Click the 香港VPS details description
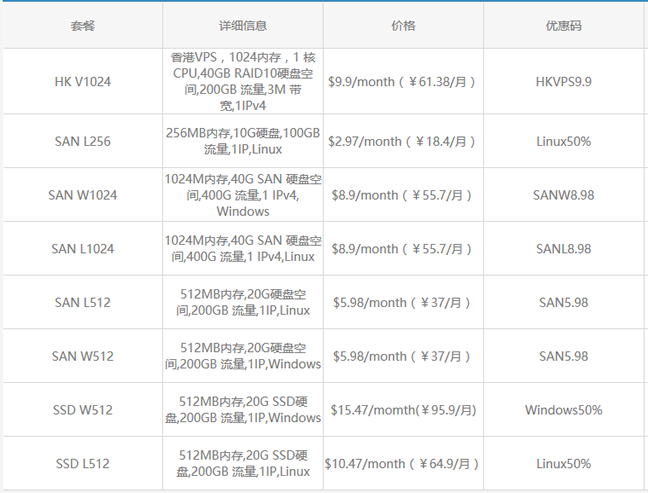Screen dimensions: 648x493 click(243, 81)
